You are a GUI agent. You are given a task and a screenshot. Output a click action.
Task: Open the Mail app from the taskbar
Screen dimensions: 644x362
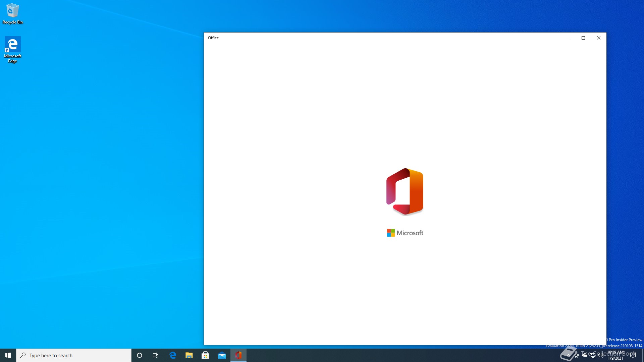pos(222,355)
